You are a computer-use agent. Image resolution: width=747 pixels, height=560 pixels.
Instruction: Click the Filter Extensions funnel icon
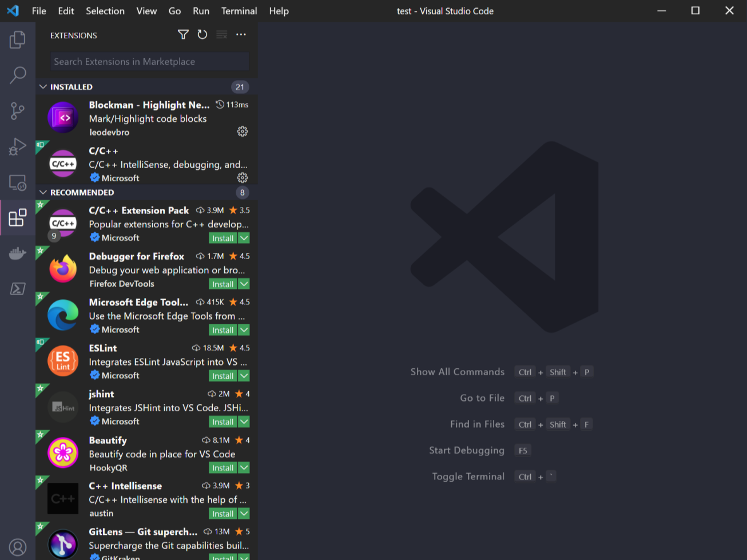183,35
